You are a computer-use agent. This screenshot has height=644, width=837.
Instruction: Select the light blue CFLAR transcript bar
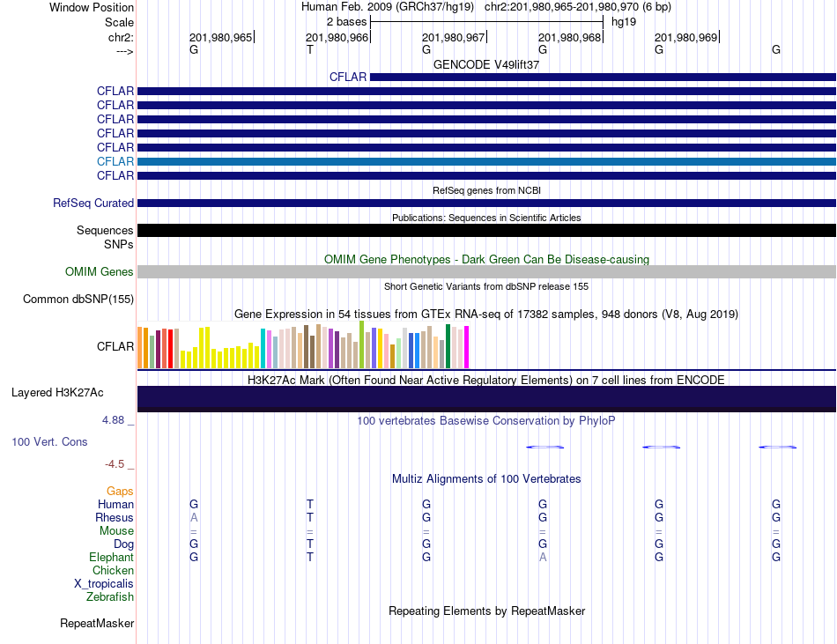click(486, 162)
